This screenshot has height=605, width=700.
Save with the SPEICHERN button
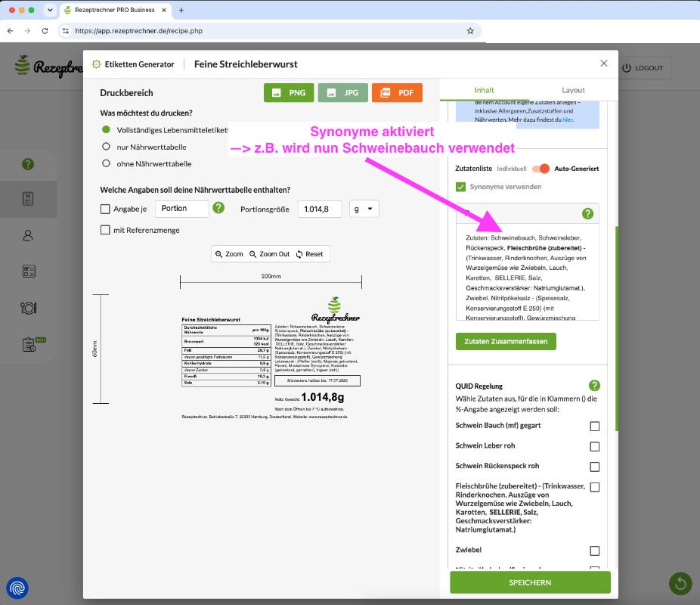pos(530,582)
